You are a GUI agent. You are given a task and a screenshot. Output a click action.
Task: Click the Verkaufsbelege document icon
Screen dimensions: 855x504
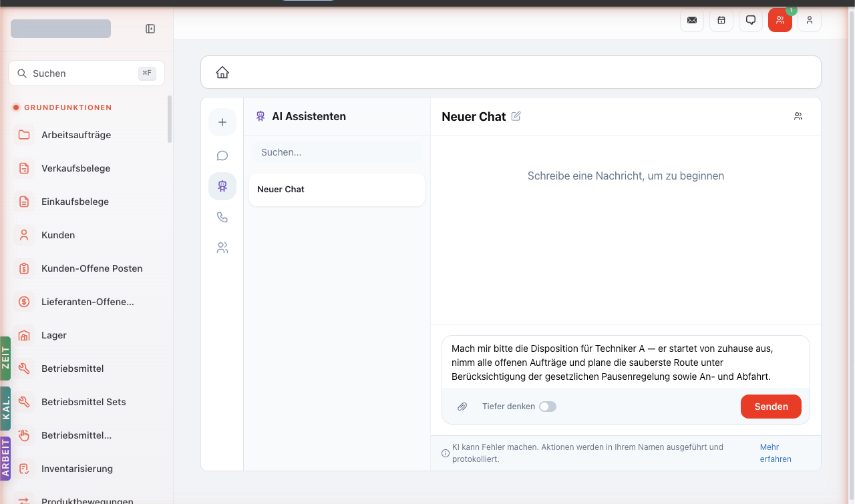[x=24, y=168]
